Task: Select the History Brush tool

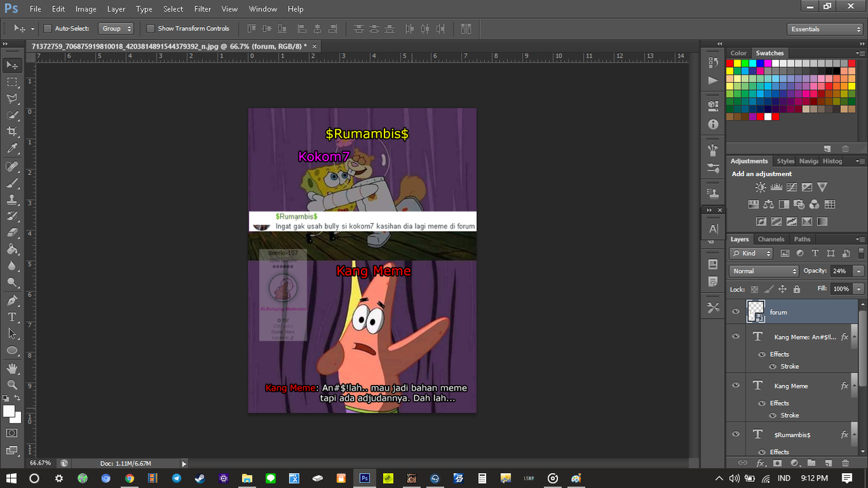Action: click(12, 217)
